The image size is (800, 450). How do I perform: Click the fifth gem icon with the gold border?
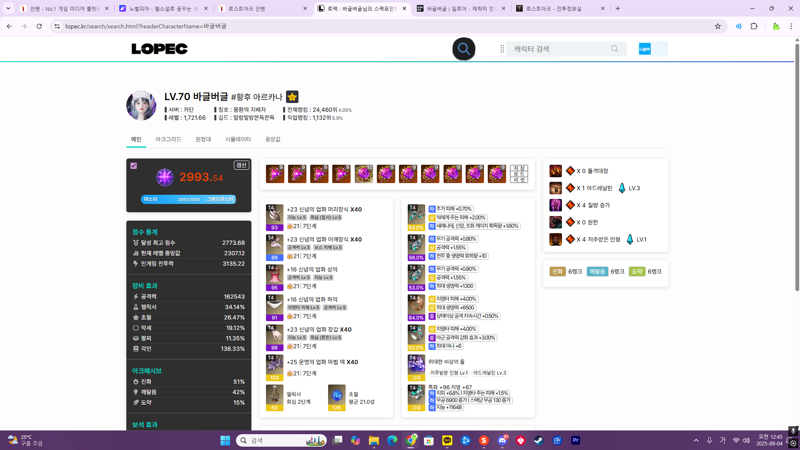(364, 174)
